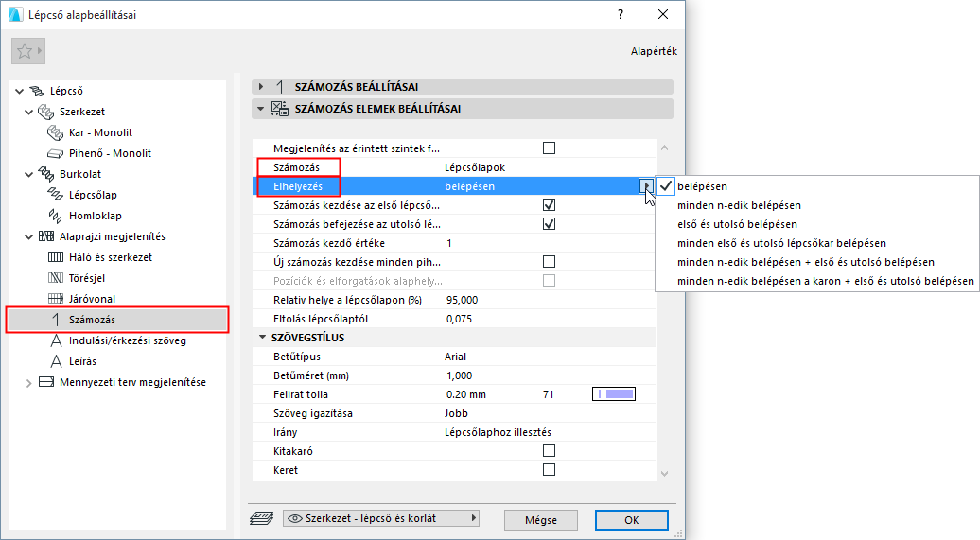The height and width of the screenshot is (540, 980).
Task: Collapse the SZÁMOZÁS ELEMEK BEÁLLÍTÁSAI panel
Action: click(261, 108)
